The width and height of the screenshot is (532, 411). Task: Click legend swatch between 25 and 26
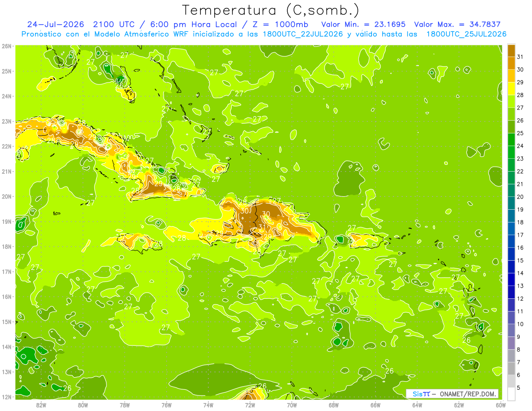(x=511, y=127)
